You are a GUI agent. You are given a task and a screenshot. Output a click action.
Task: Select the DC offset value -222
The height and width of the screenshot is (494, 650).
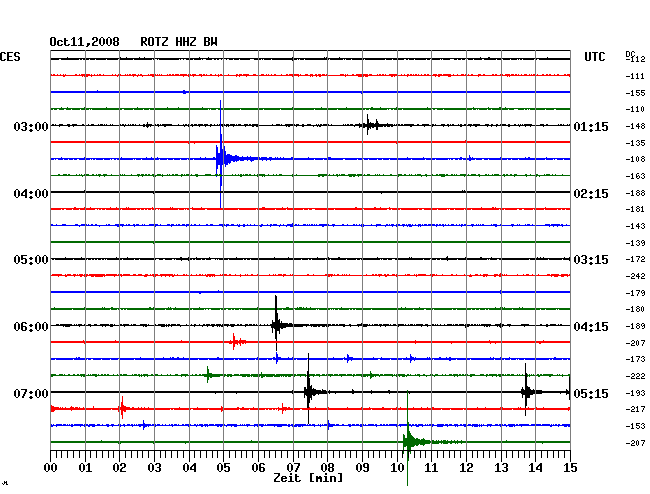tap(635, 376)
